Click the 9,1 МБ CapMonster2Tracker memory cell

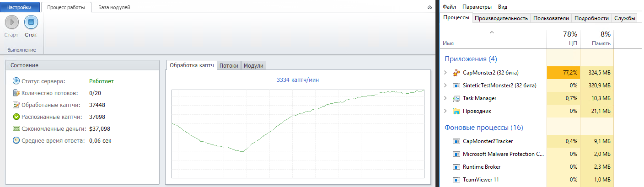point(596,141)
